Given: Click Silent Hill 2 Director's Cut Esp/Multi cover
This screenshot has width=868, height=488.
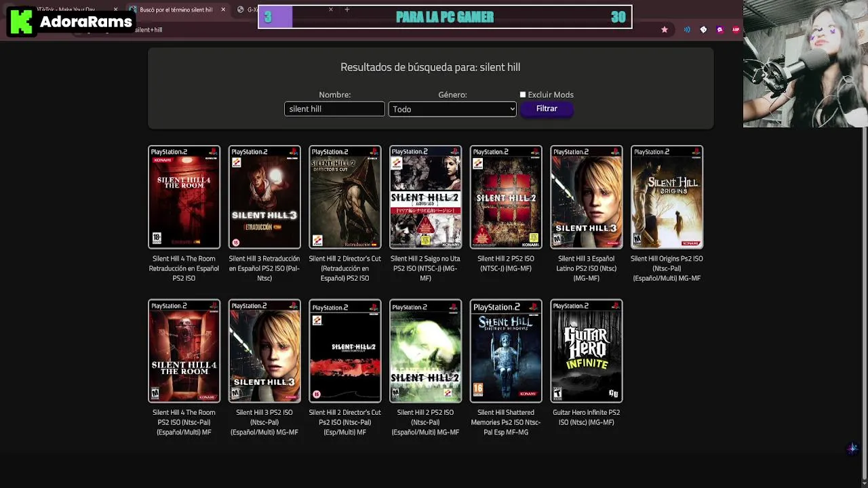Looking at the screenshot, I should 344,351.
